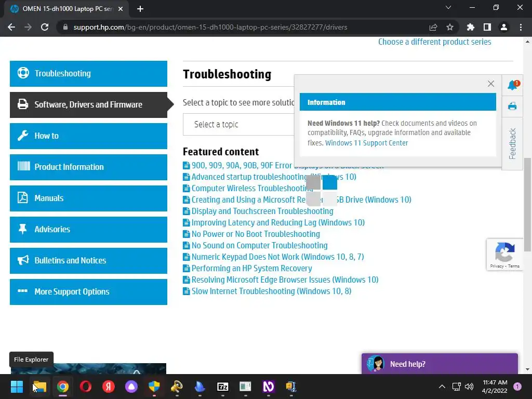Screen dimensions: 532x399
Task: Open Advanced startup troubleshooting article
Action: pyautogui.click(x=249, y=177)
